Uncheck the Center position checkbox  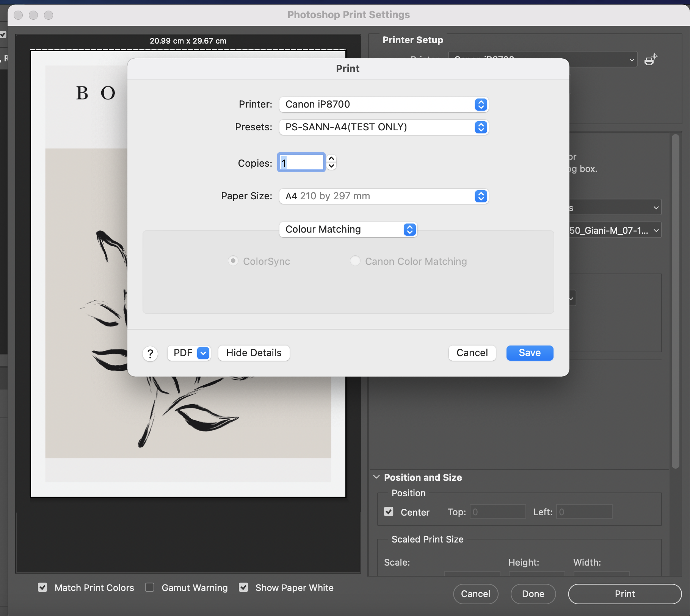[389, 512]
